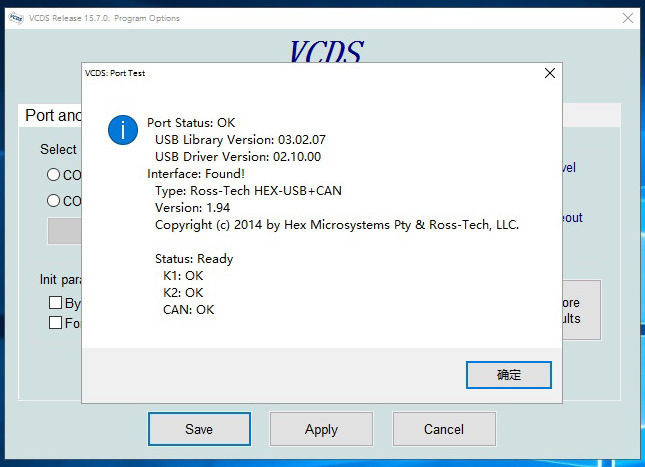Click the 'Port Status: OK' text
Screen dimensions: 645x467
click(191, 123)
